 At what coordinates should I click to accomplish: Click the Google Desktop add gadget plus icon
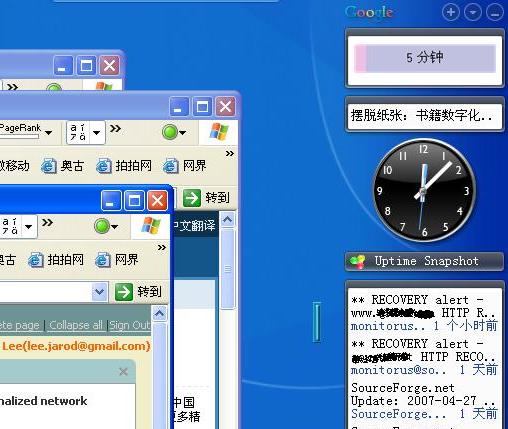pyautogui.click(x=451, y=13)
